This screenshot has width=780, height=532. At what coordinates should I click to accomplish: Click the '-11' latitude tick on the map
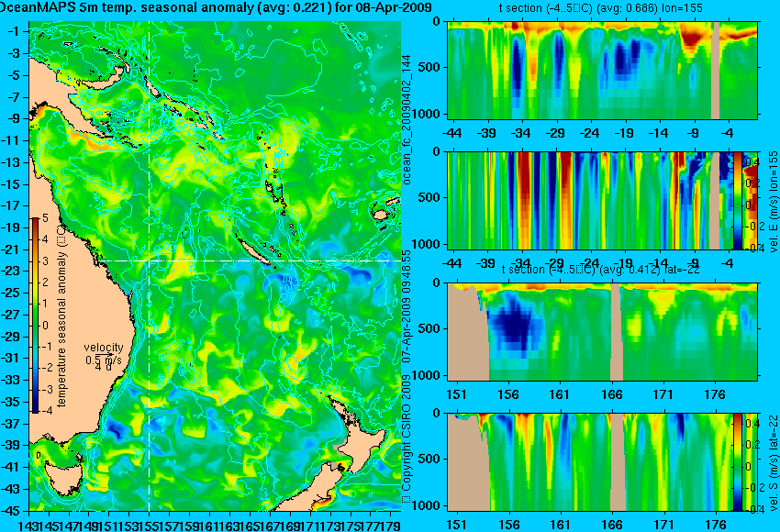11,140
